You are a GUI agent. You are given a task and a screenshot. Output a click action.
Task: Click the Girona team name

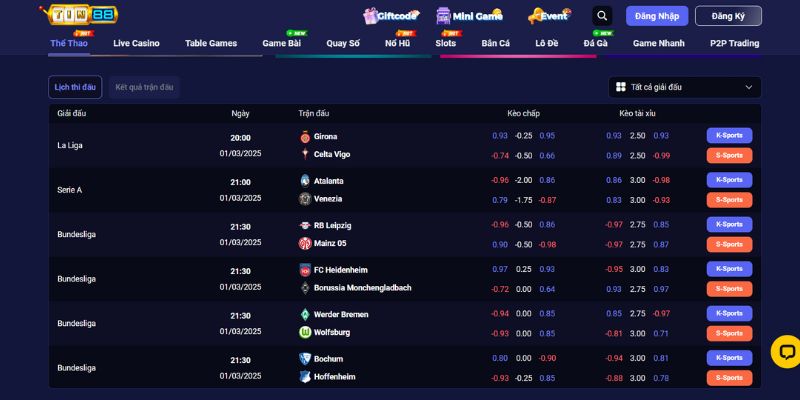(x=326, y=137)
